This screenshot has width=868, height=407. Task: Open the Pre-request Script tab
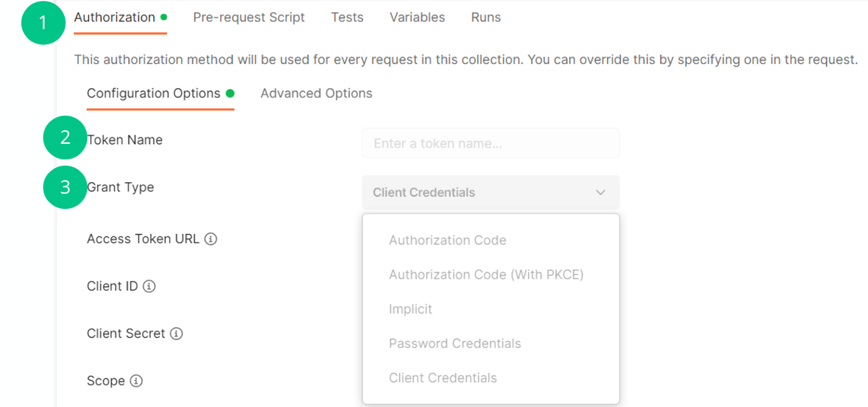click(248, 17)
